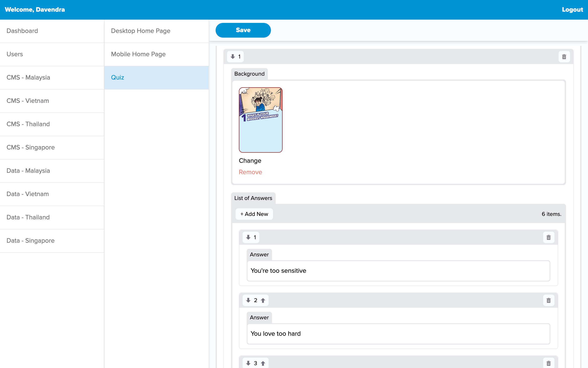Delete quiz question 1 with trash icon
The height and width of the screenshot is (368, 588).
[x=564, y=57]
